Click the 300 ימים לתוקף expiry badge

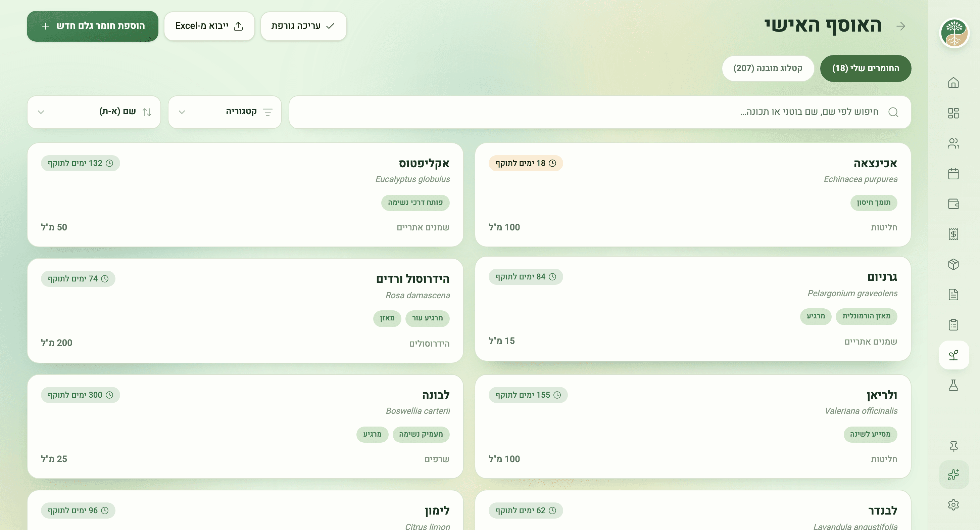80,395
